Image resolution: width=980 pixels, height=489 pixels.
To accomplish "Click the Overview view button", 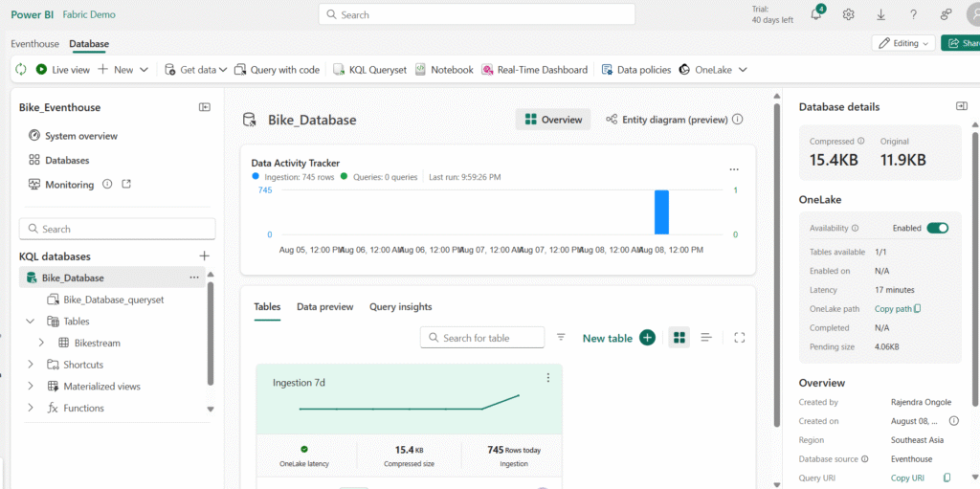I will [553, 120].
